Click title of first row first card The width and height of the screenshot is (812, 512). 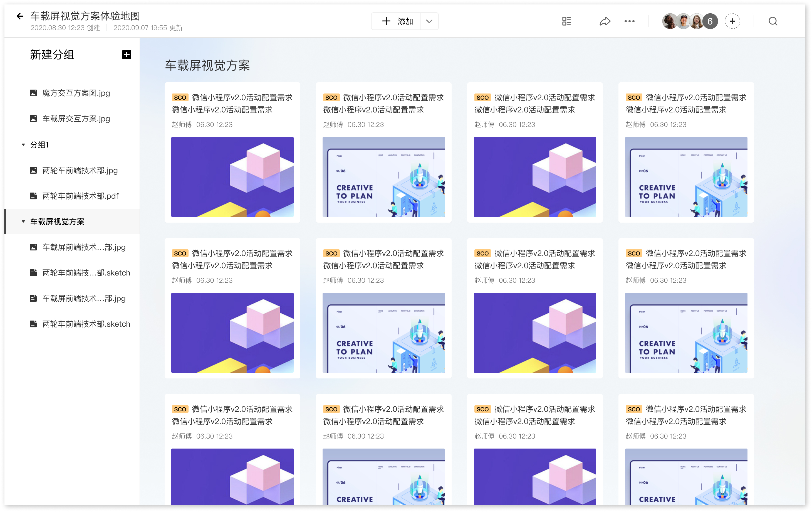(x=232, y=104)
